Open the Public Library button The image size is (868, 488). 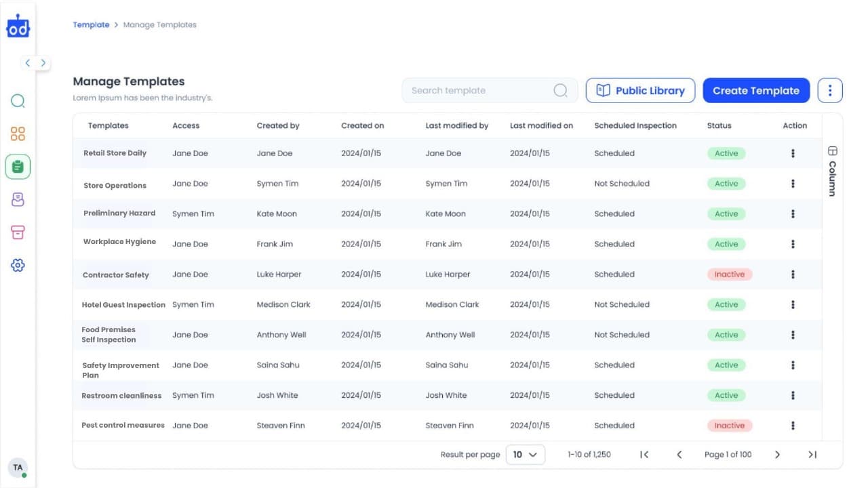[640, 90]
